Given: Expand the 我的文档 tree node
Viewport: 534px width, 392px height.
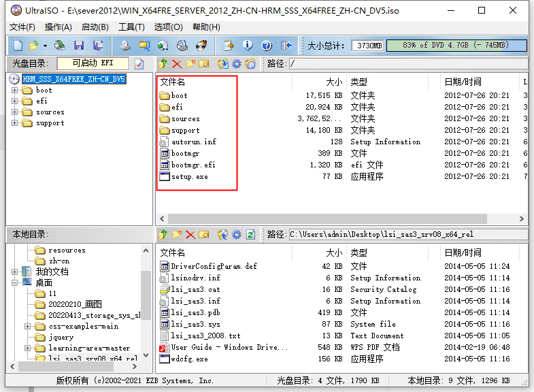Looking at the screenshot, I should tap(14, 272).
